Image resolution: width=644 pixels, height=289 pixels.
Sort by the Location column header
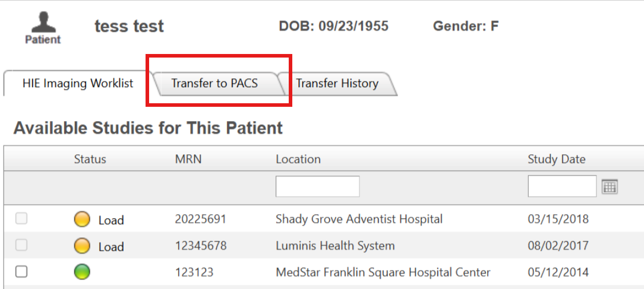click(298, 159)
